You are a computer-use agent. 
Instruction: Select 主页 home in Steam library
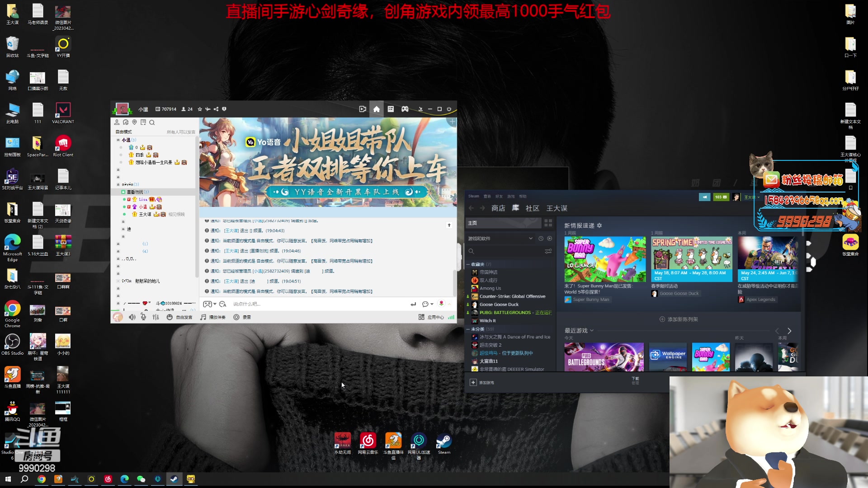tap(503, 223)
